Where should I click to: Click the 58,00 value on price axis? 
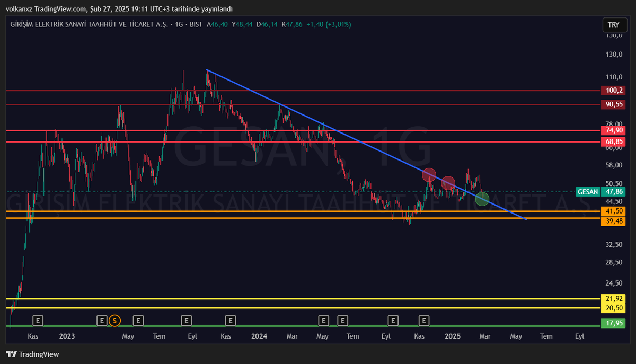click(x=614, y=165)
